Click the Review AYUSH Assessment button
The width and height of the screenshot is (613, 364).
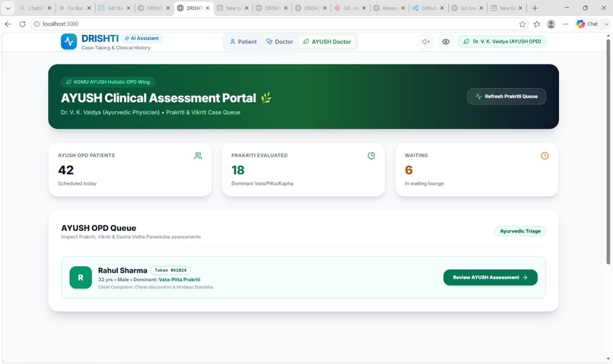point(491,277)
